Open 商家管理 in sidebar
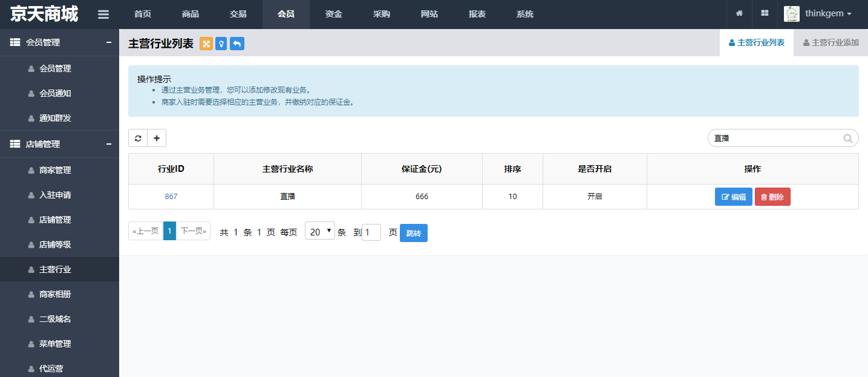Image resolution: width=868 pixels, height=377 pixels. point(59,170)
